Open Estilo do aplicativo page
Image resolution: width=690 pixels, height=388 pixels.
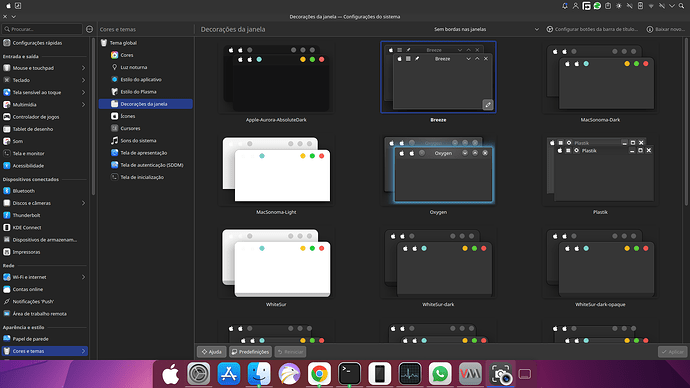point(146,80)
